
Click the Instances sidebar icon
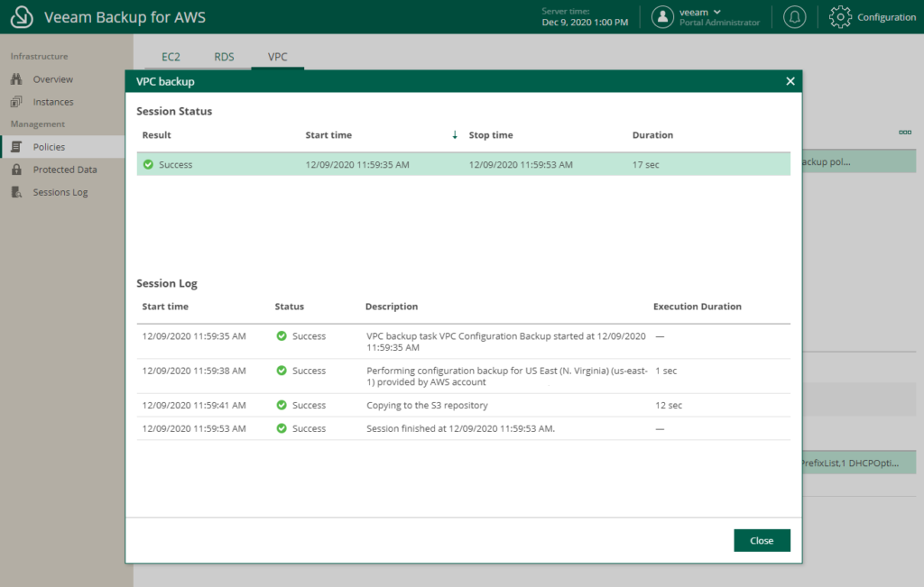pyautogui.click(x=16, y=102)
